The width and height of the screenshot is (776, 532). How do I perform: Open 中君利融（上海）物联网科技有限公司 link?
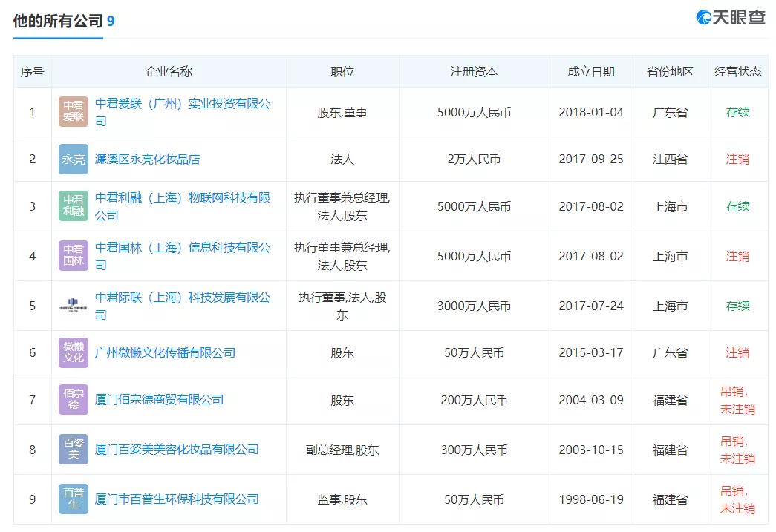(x=183, y=199)
